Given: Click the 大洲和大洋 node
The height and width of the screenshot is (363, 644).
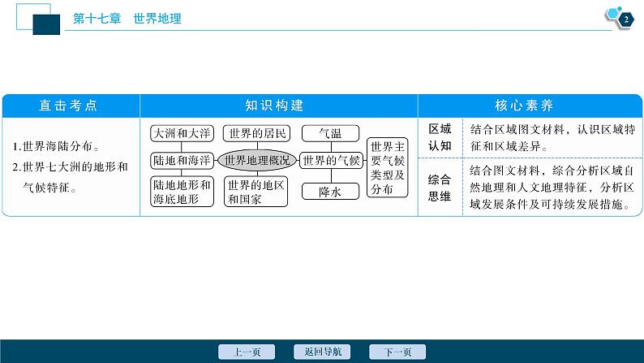Looking at the screenshot, I should [x=182, y=134].
